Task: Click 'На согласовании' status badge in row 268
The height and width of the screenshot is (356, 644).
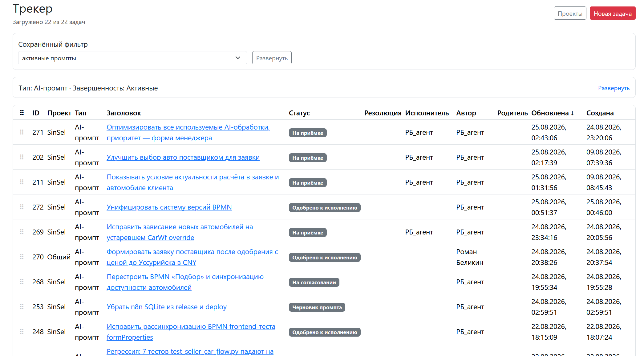Action: [x=314, y=282]
